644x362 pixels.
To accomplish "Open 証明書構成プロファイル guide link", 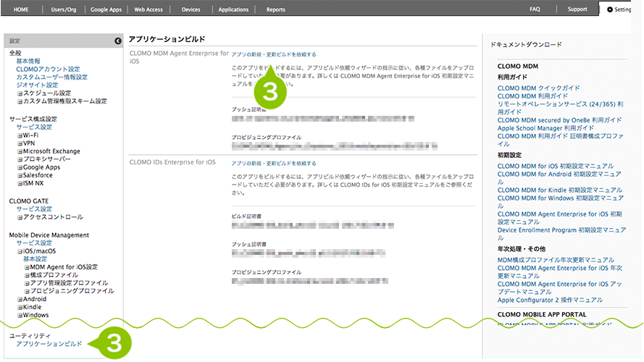I will coord(560,140).
